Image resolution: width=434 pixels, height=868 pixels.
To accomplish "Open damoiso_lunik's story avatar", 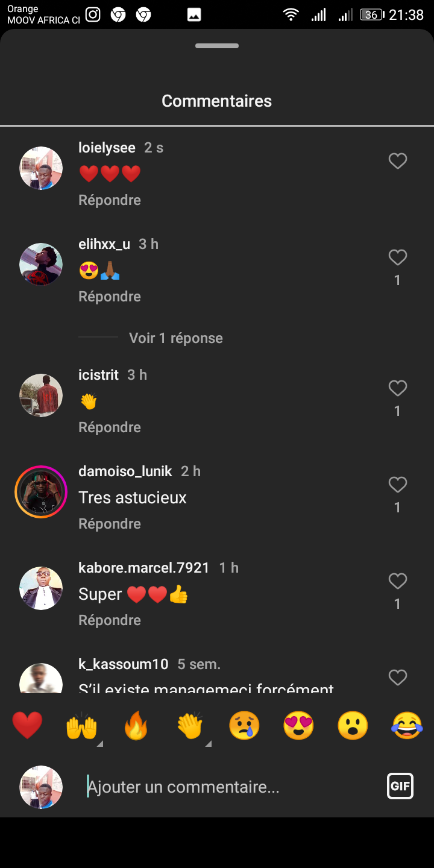I will coord(41,492).
